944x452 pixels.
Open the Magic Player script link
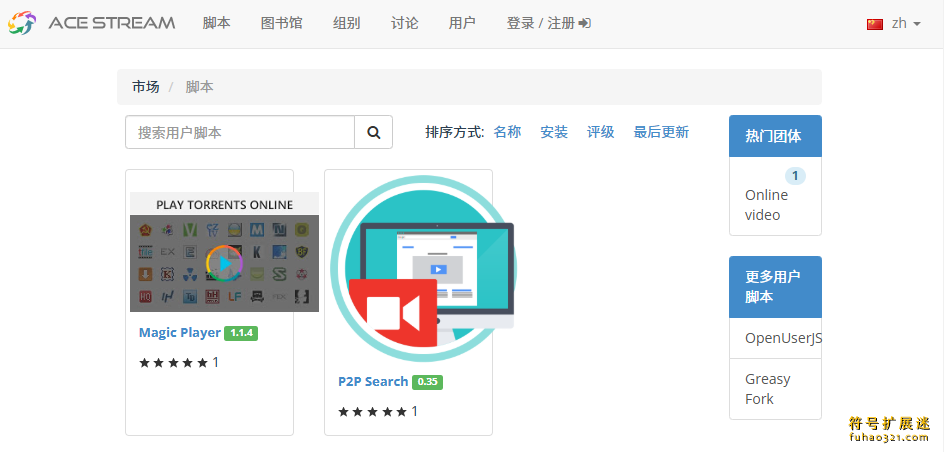(180, 332)
